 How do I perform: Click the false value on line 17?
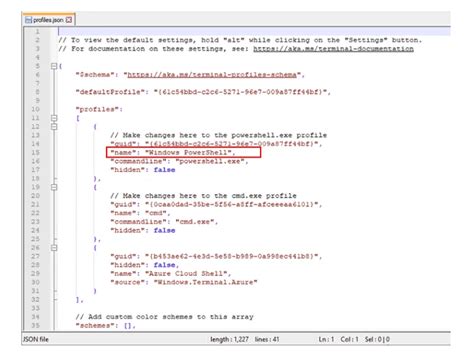164,170
